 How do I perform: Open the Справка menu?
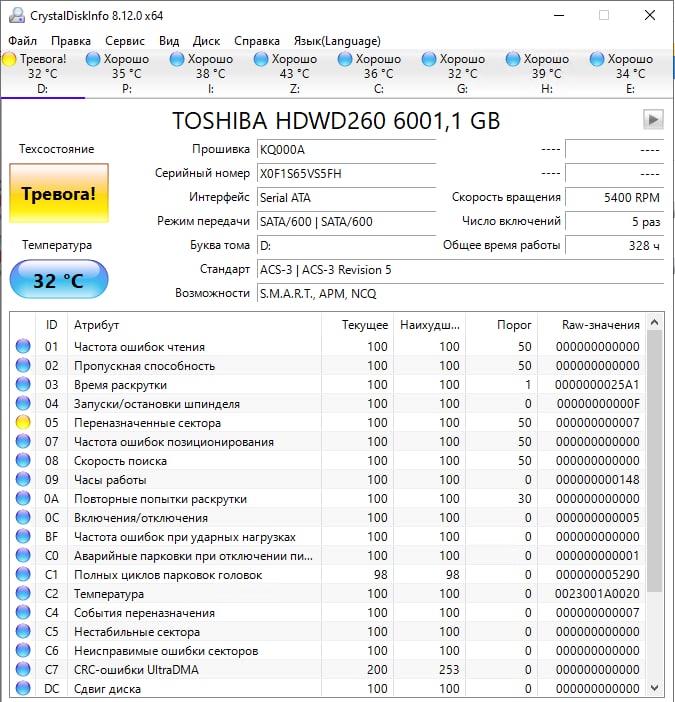click(x=257, y=41)
